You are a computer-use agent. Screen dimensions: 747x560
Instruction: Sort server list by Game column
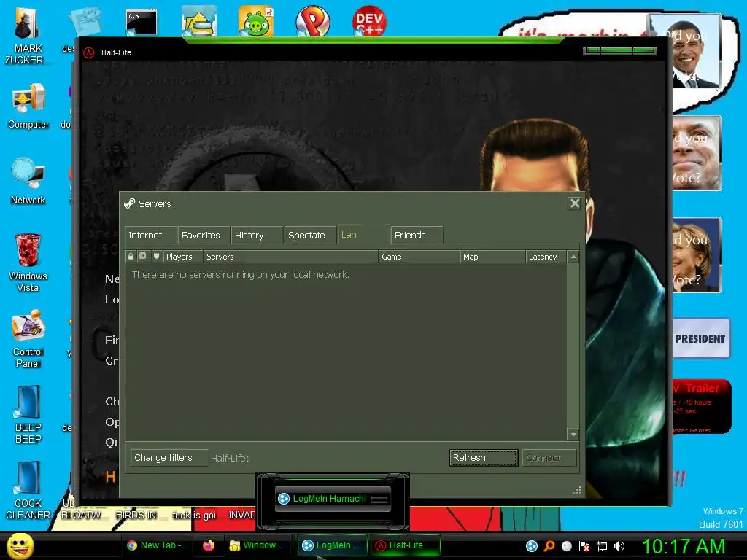point(419,257)
